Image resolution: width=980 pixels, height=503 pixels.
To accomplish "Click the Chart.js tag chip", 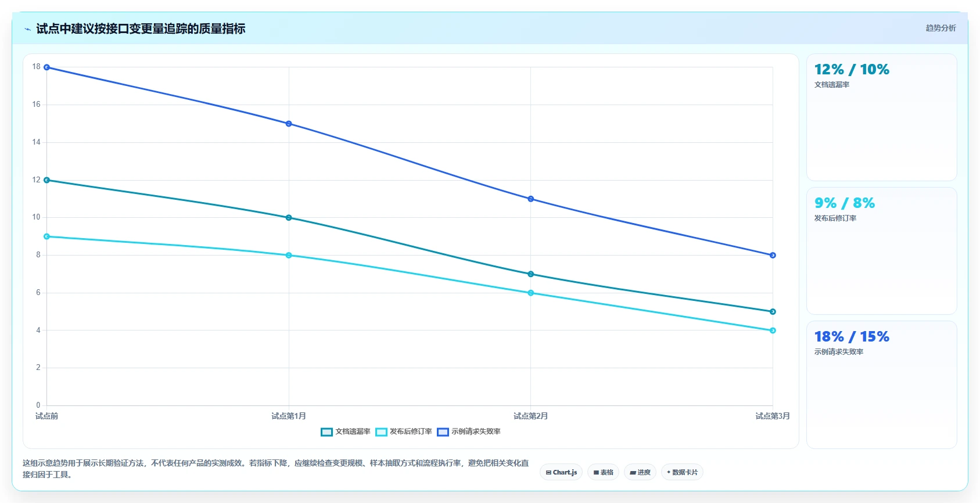I will [561, 472].
